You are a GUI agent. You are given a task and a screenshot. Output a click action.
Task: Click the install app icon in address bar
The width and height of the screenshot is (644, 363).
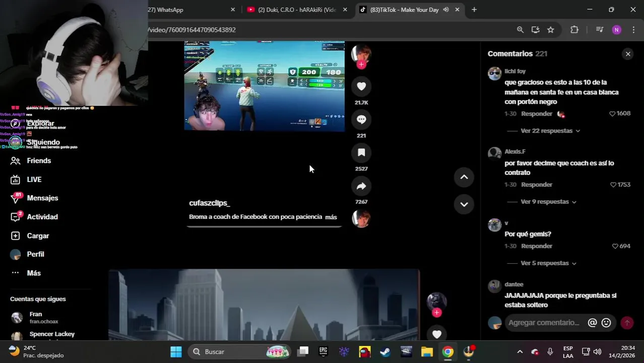[535, 30]
